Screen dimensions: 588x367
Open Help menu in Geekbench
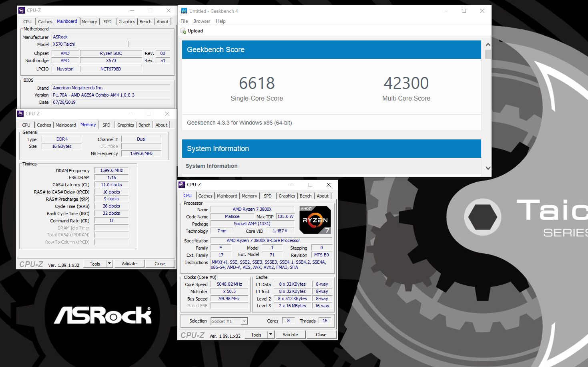click(221, 21)
